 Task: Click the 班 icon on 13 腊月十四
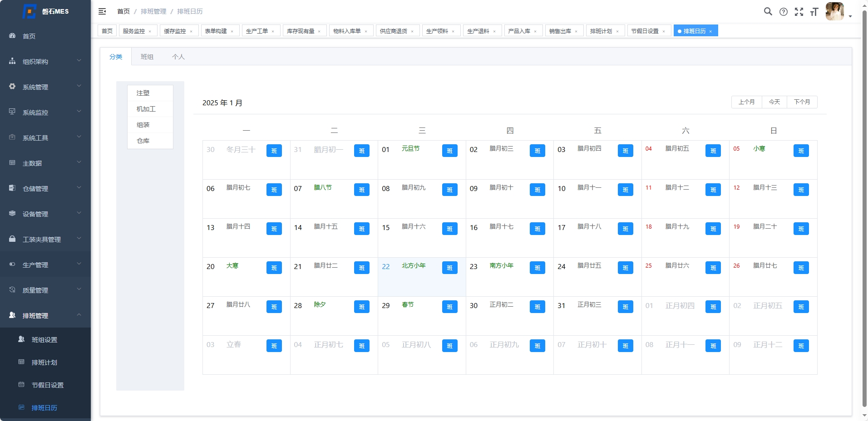274,229
